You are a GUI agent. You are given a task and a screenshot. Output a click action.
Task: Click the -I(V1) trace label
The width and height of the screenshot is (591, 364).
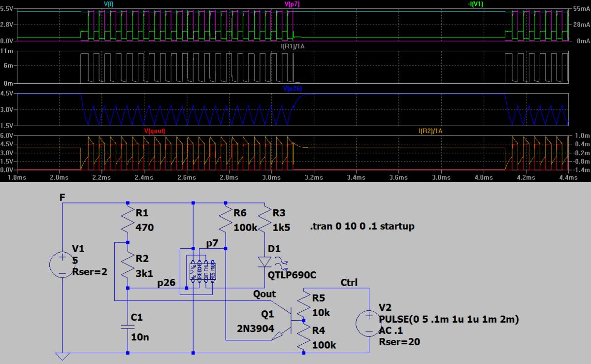coord(476,4)
